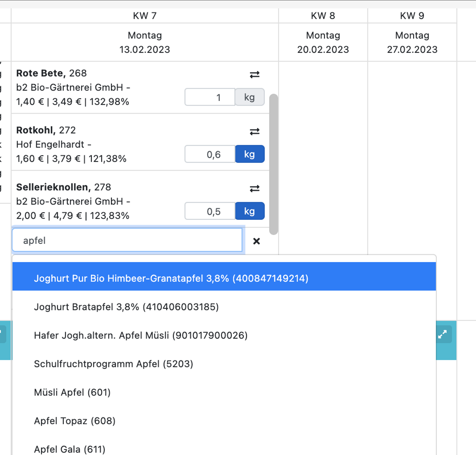Choose Müsli Apfel (601) entry
This screenshot has width=476, height=455.
pyautogui.click(x=72, y=392)
